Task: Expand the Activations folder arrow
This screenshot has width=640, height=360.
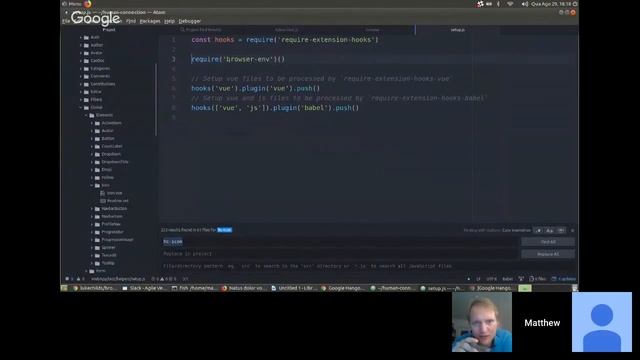Action: pyautogui.click(x=92, y=123)
